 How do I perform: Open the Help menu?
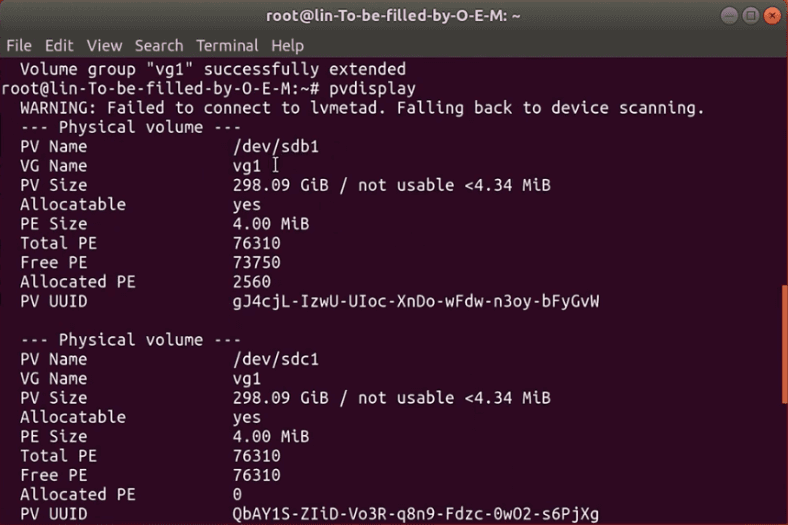click(287, 46)
